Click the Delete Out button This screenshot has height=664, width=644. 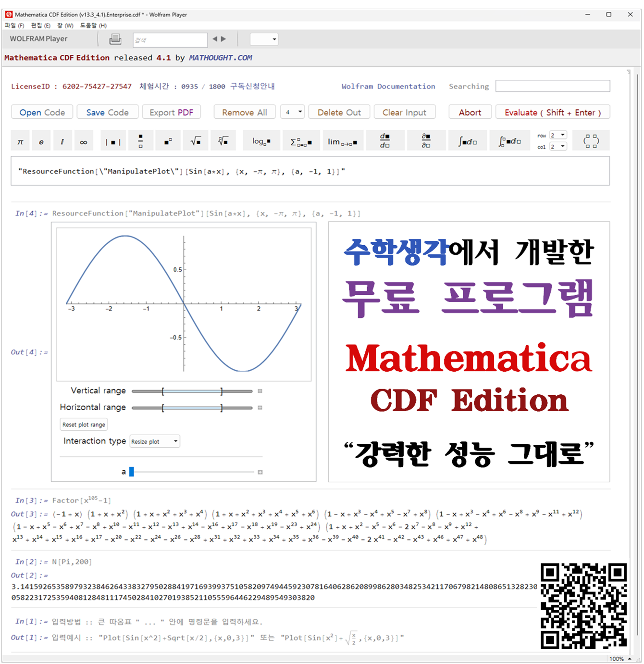tap(339, 112)
